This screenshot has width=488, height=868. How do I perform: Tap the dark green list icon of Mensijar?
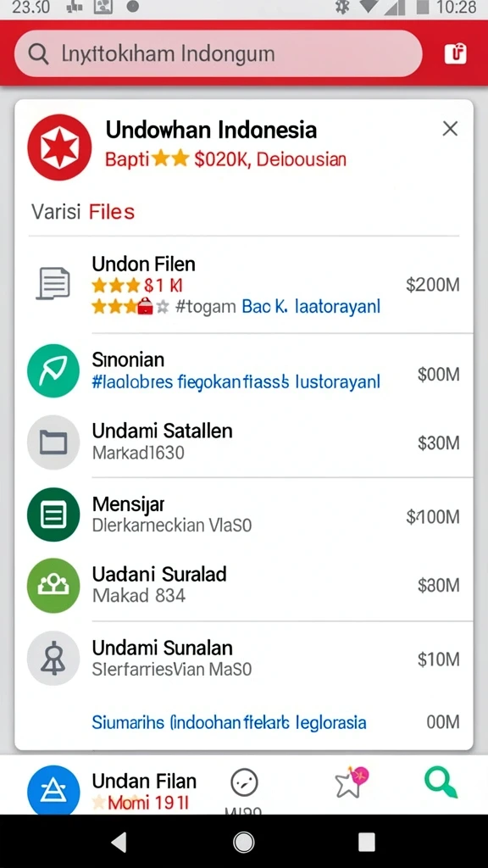53,515
